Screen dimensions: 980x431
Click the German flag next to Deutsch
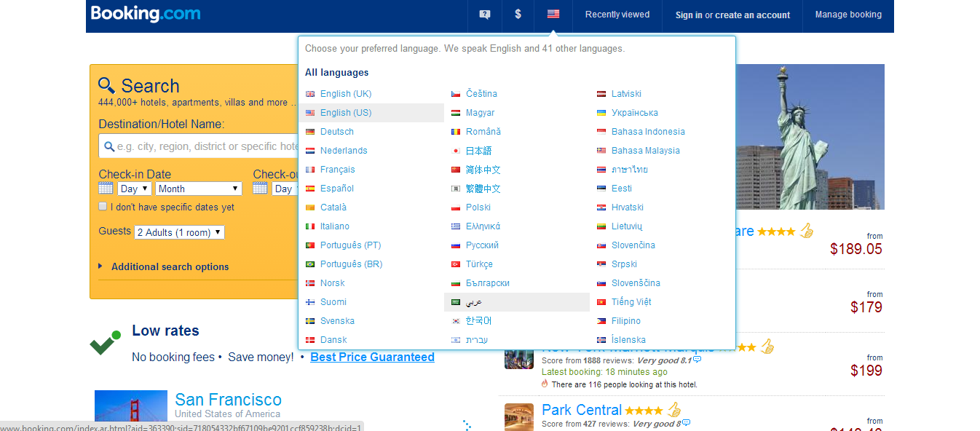click(x=310, y=132)
